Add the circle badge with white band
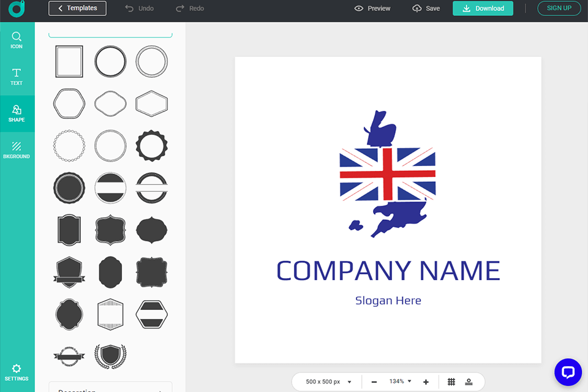The width and height of the screenshot is (588, 392). 110,188
